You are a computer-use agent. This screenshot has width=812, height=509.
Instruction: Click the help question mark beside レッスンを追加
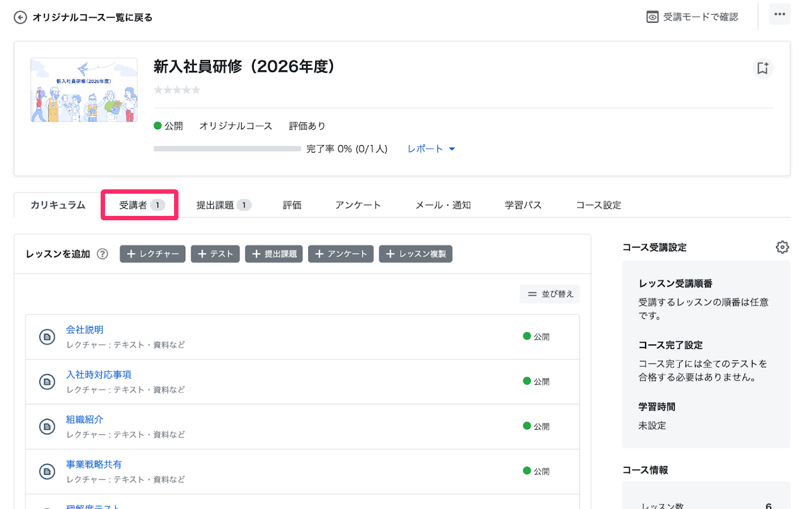click(x=103, y=254)
